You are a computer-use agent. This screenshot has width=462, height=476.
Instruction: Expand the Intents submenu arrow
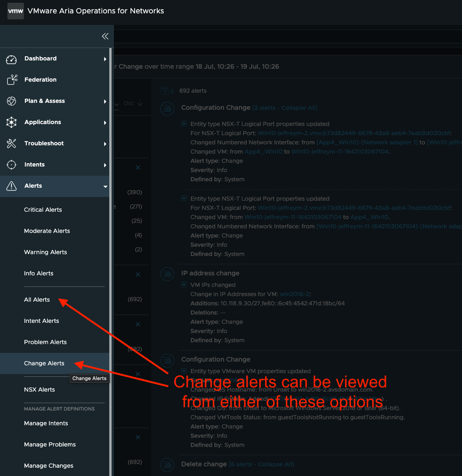pyautogui.click(x=105, y=165)
